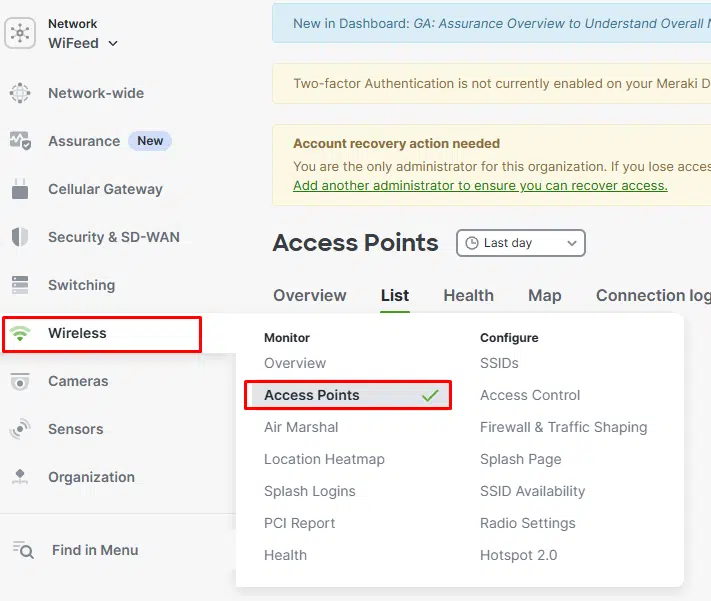Open Splash Logins under Monitor
Viewport: 711px width, 601px height.
[x=310, y=491]
